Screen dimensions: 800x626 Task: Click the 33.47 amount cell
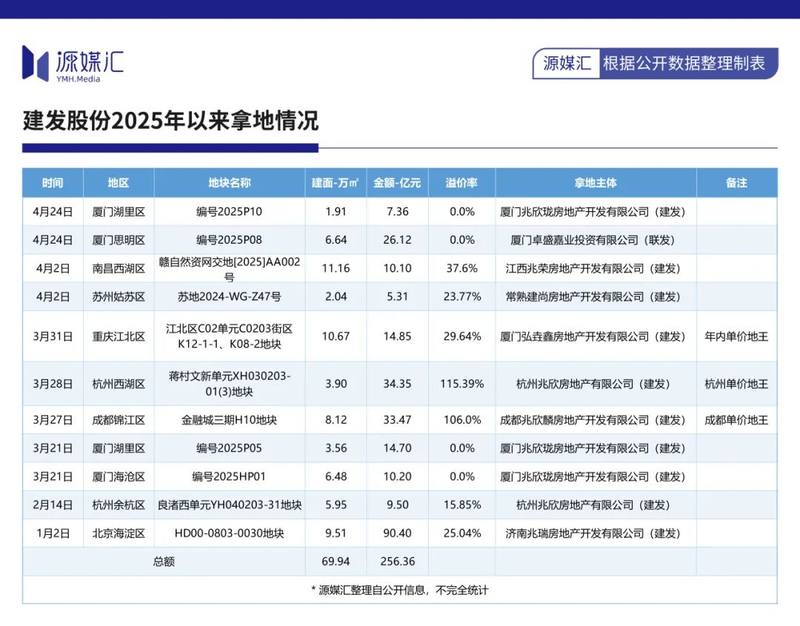397,420
